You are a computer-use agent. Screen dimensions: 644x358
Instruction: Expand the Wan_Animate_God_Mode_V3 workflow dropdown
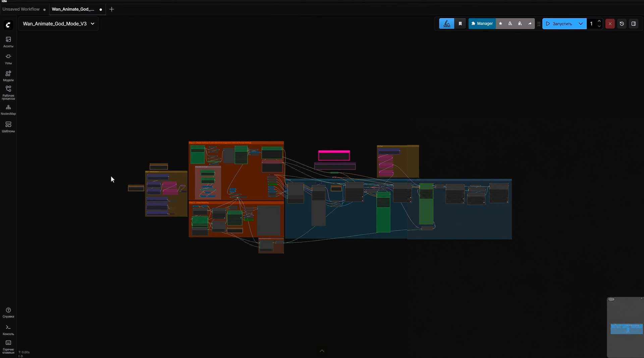pos(58,24)
